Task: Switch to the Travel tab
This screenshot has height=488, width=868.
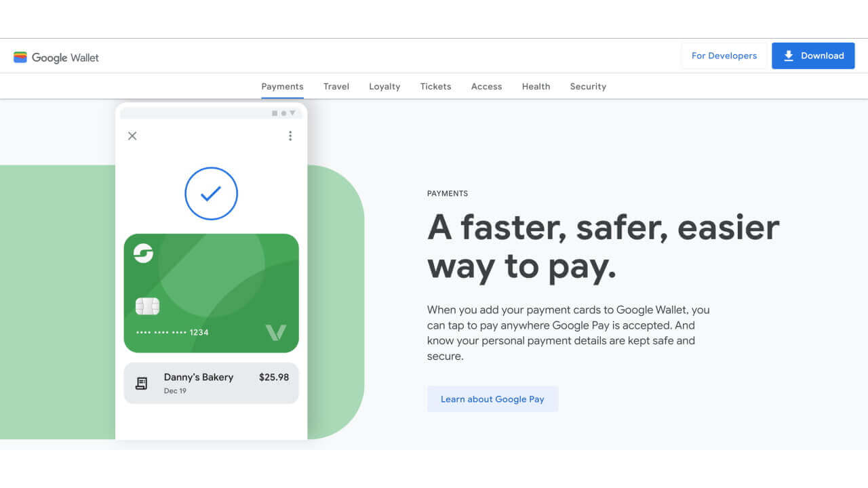Action: point(336,86)
